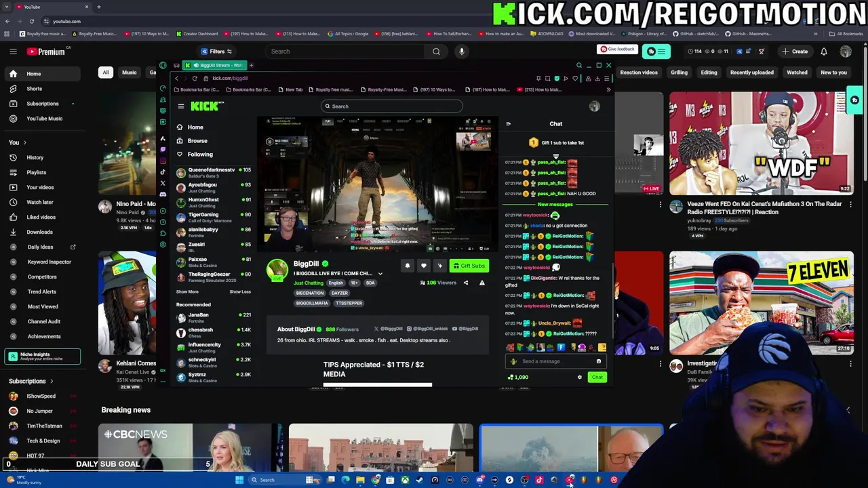Expand the Subscriptions section arrow
The image size is (868, 488).
[x=52, y=381]
